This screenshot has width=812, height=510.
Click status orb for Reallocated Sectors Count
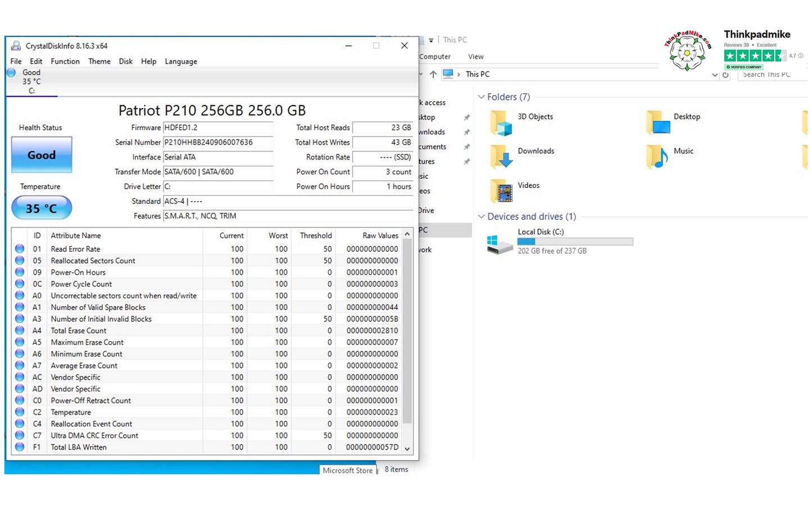click(20, 261)
